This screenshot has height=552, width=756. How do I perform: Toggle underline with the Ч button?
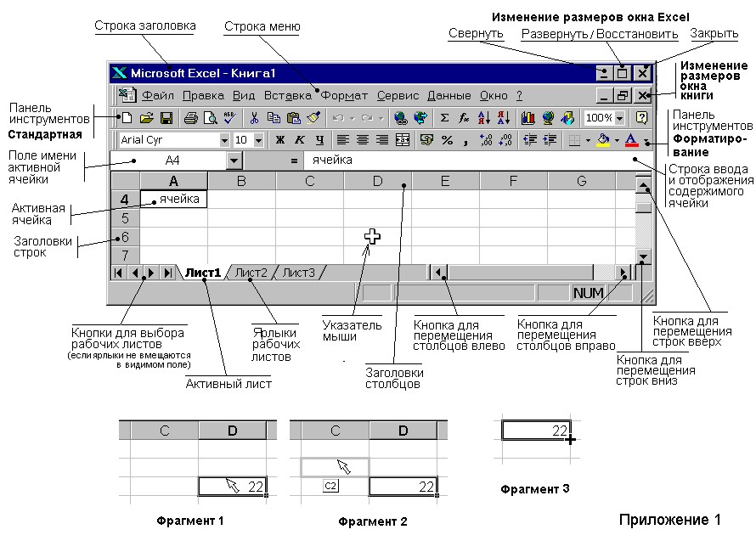(319, 140)
